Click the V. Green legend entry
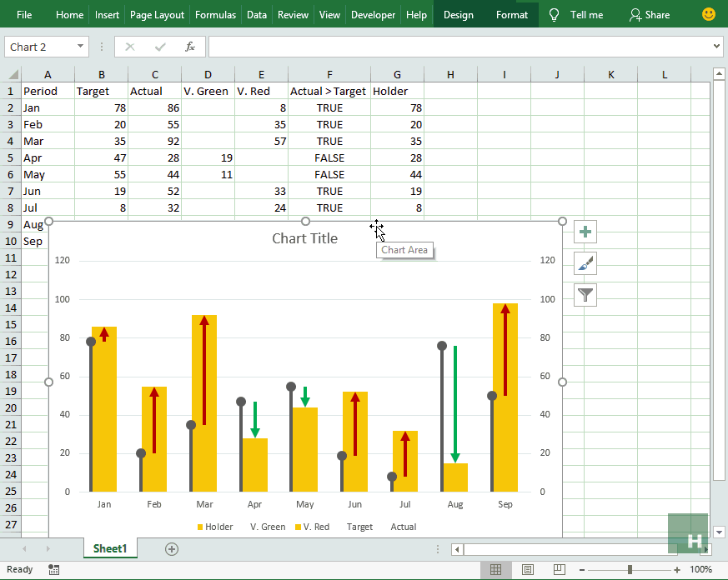728x580 pixels. 268,527
